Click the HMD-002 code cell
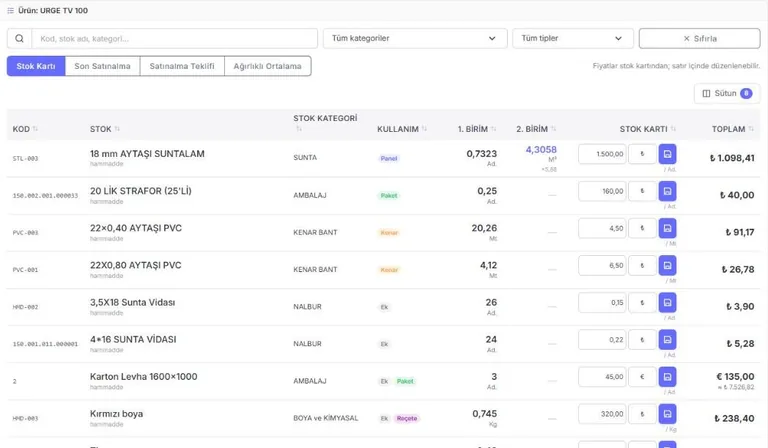Screen dimensions: 768x448 click(25, 307)
